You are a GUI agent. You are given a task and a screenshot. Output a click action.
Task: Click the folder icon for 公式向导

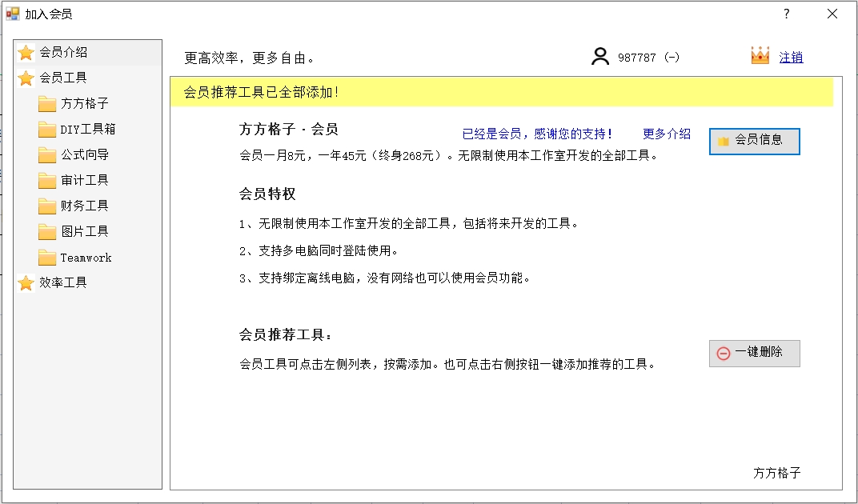pos(47,155)
